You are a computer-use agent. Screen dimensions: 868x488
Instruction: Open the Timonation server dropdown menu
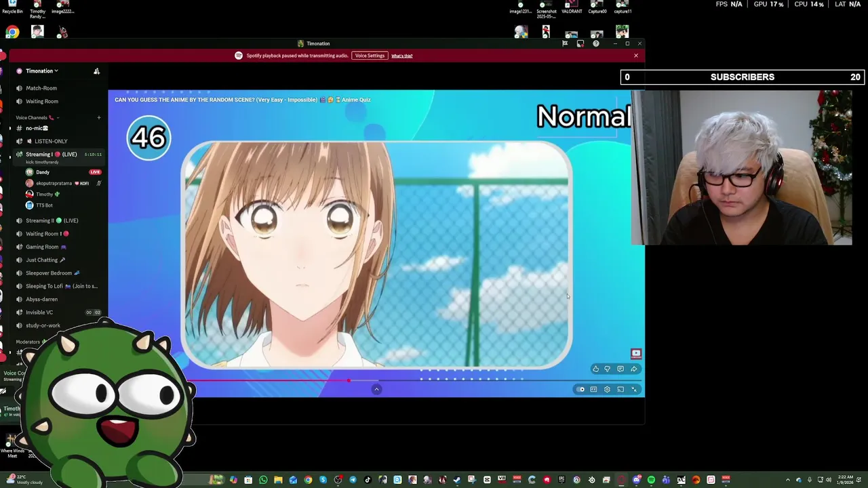42,70
